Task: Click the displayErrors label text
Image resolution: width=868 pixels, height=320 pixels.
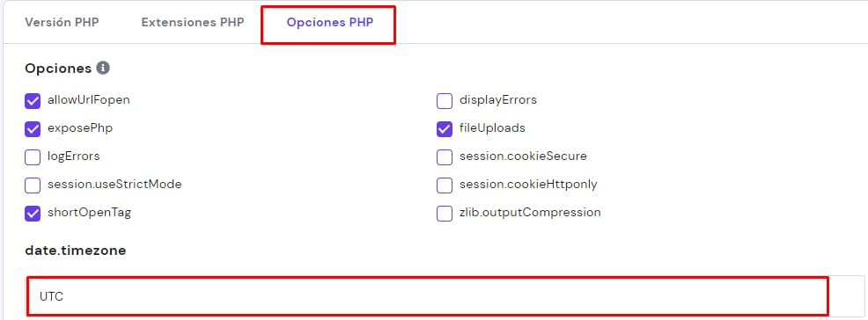Action: tap(498, 100)
